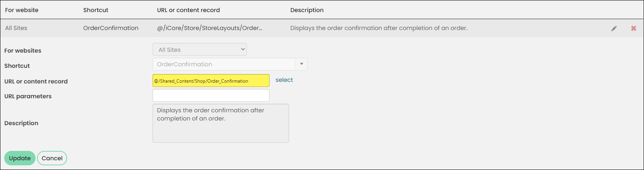
Task: Click inside the Description text area
Action: click(221, 123)
